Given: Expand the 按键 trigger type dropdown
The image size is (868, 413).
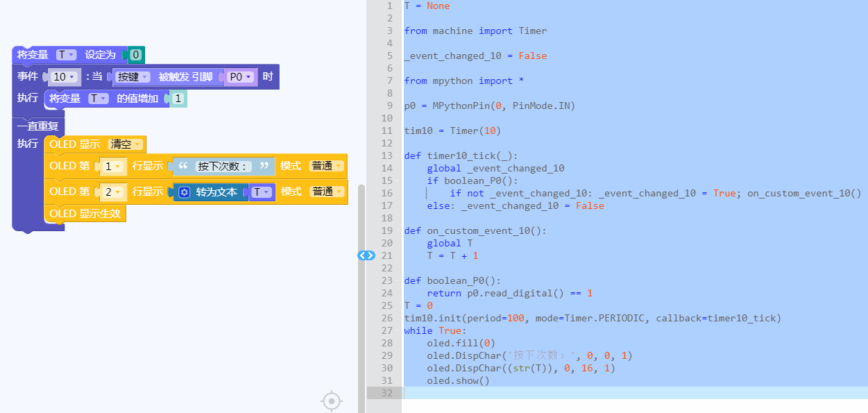Looking at the screenshot, I should point(133,77).
